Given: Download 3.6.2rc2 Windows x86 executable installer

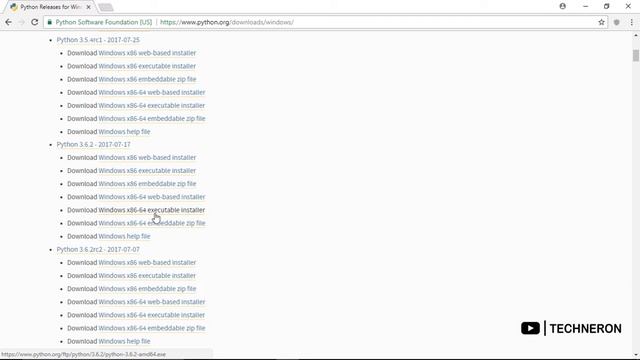Looking at the screenshot, I should 147,276.
